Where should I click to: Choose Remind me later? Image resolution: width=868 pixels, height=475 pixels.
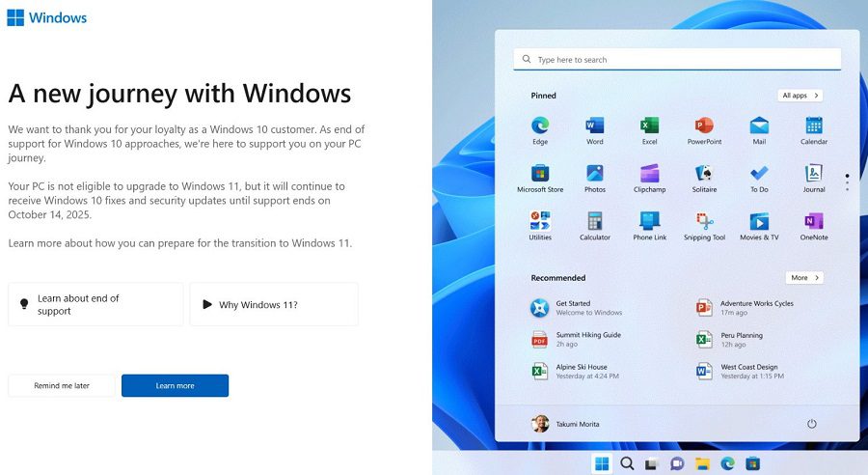pyautogui.click(x=62, y=386)
